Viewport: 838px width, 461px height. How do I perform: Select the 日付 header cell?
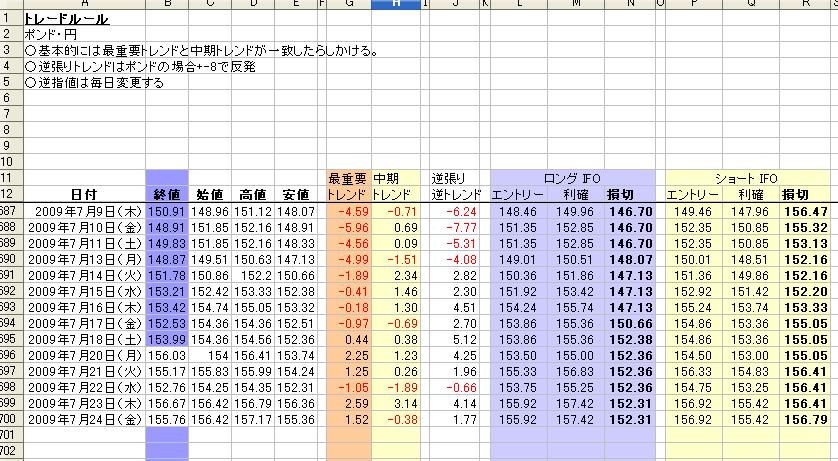point(84,194)
